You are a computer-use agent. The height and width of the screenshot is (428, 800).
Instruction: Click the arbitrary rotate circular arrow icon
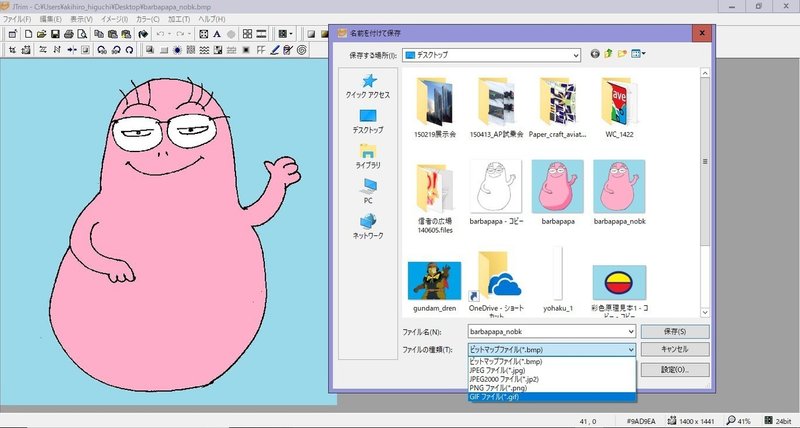point(130,49)
